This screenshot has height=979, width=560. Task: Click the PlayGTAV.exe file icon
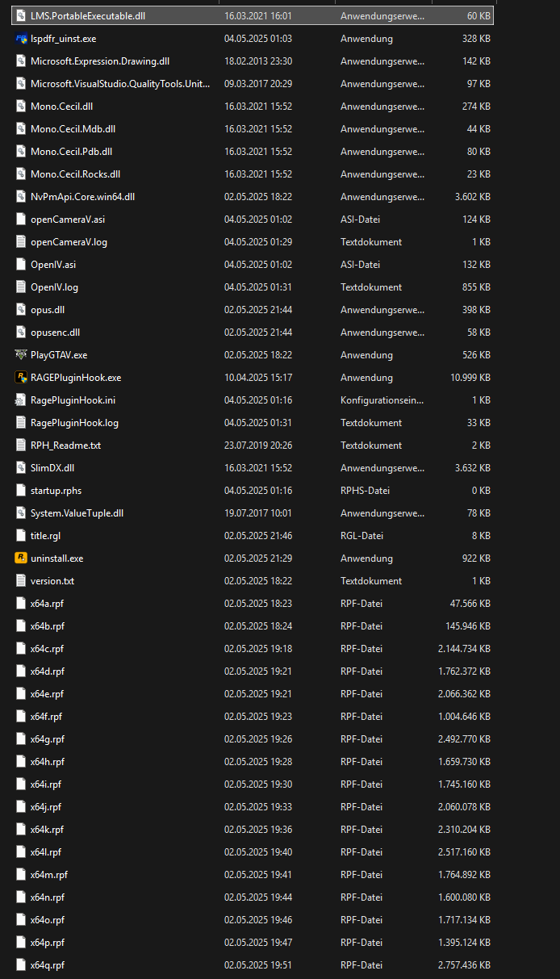coord(21,355)
